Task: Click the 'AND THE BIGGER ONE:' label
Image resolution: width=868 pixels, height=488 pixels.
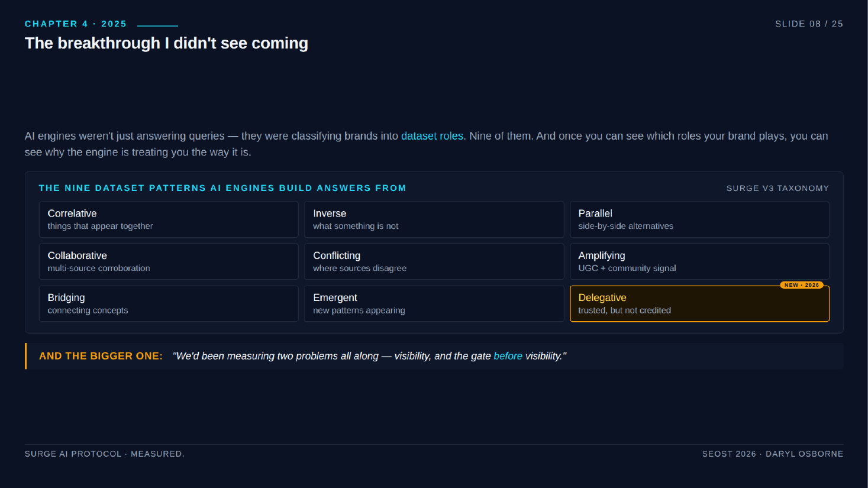Action: [x=101, y=356]
